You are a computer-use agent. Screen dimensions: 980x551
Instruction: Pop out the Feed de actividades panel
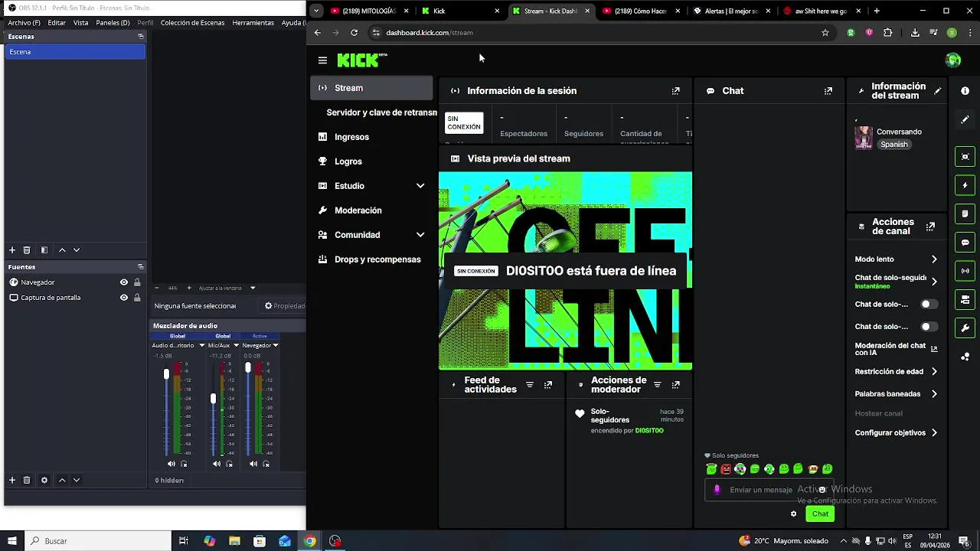548,385
